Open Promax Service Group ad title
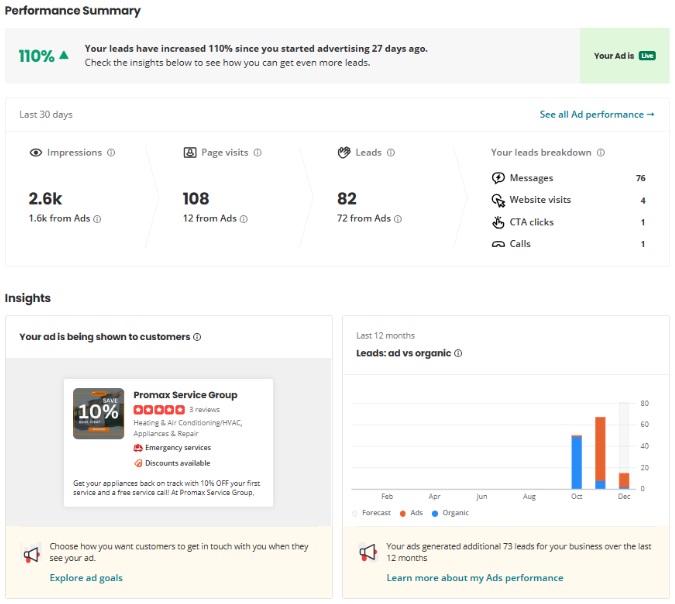 pos(185,395)
